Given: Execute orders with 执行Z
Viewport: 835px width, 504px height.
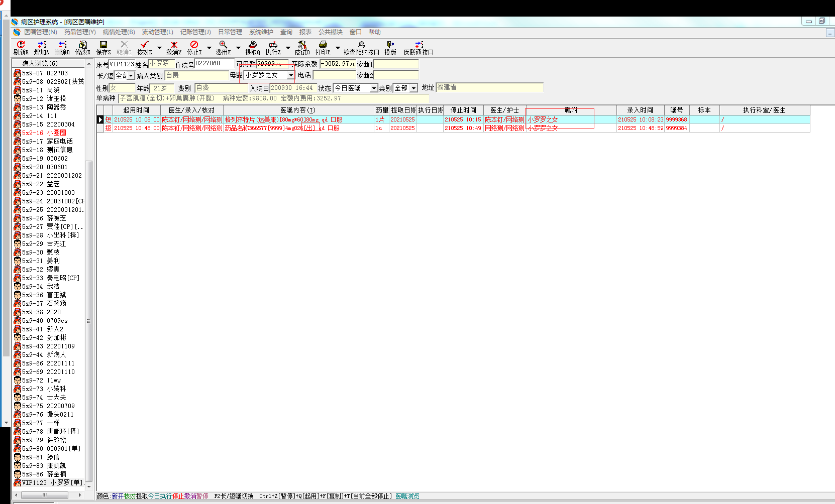Looking at the screenshot, I should click(x=273, y=48).
